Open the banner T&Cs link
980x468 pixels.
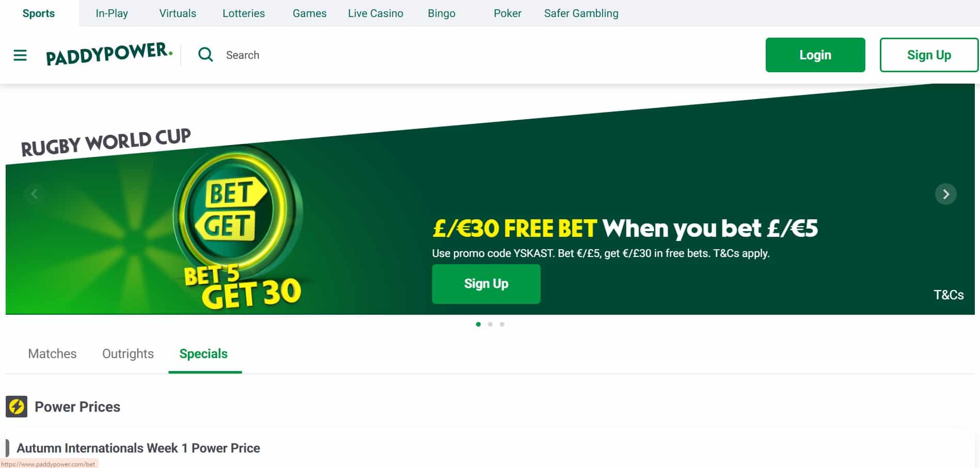[949, 295]
